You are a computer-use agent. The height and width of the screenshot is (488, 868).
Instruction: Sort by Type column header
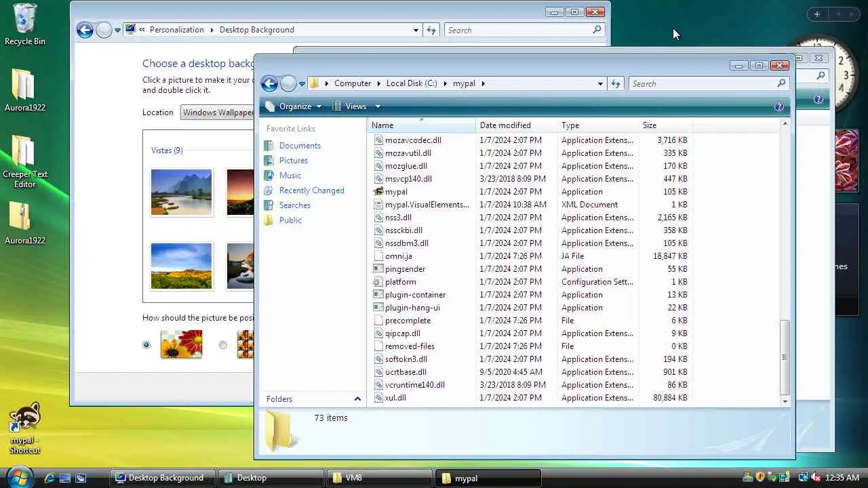click(x=598, y=125)
